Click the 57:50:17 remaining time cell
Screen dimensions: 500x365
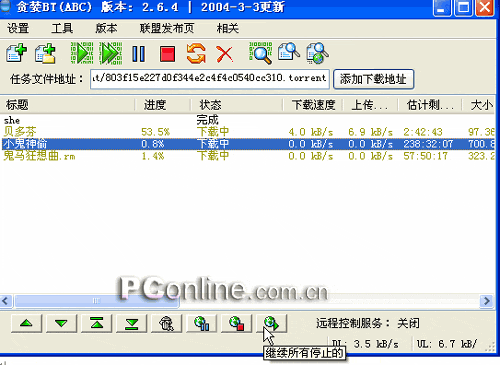click(x=425, y=156)
